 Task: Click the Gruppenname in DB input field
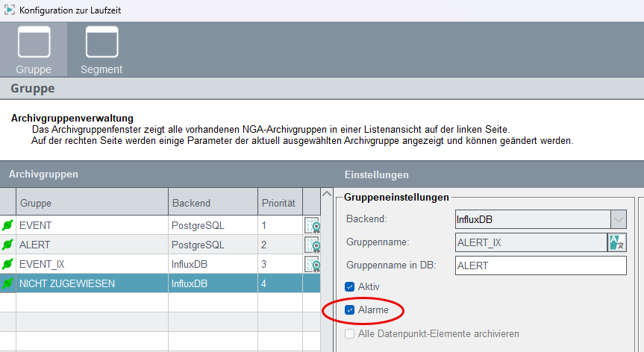541,265
